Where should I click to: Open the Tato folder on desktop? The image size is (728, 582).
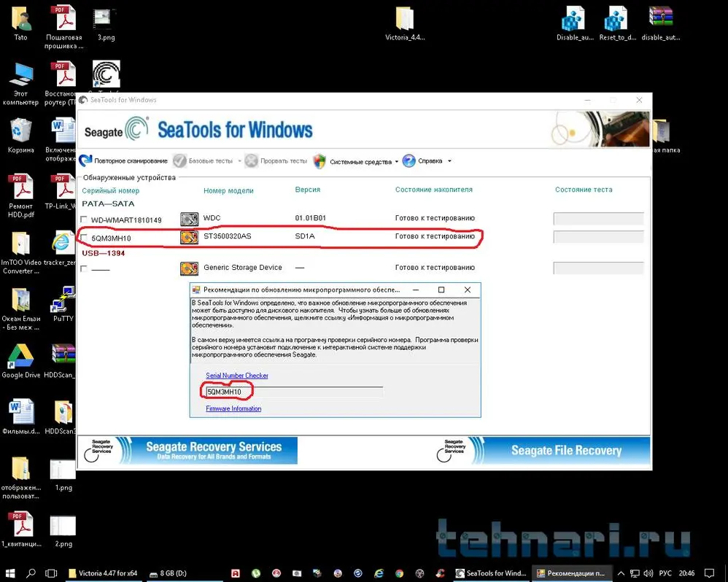tap(20, 23)
